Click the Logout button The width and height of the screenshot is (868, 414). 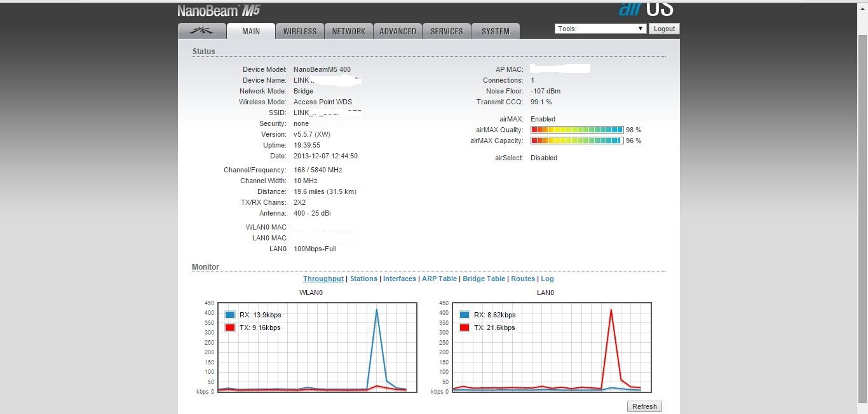click(664, 29)
